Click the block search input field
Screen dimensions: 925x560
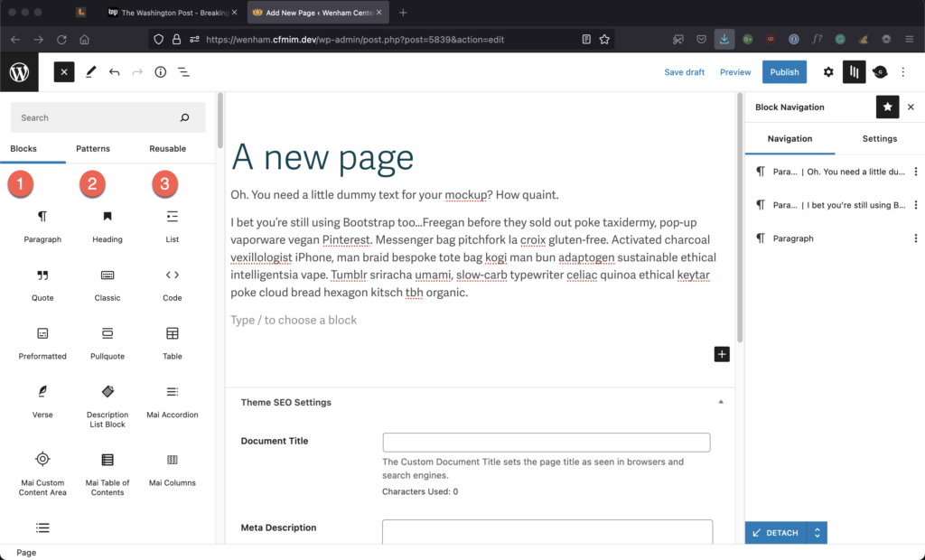click(95, 117)
